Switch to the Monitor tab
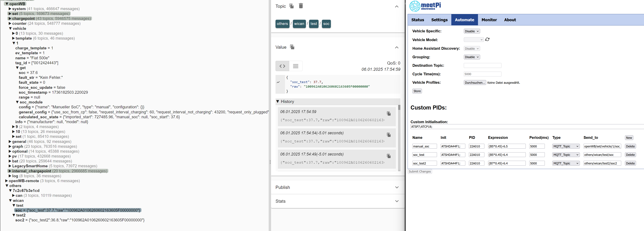This screenshot has height=231, width=644. click(489, 20)
